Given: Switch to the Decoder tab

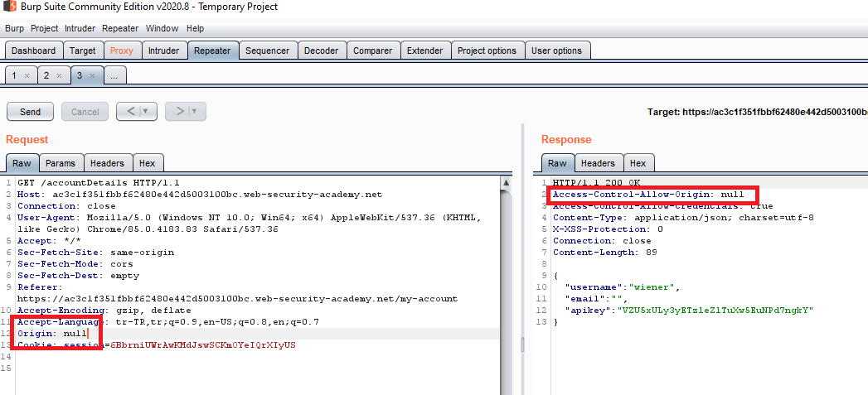Looking at the screenshot, I should 322,51.
